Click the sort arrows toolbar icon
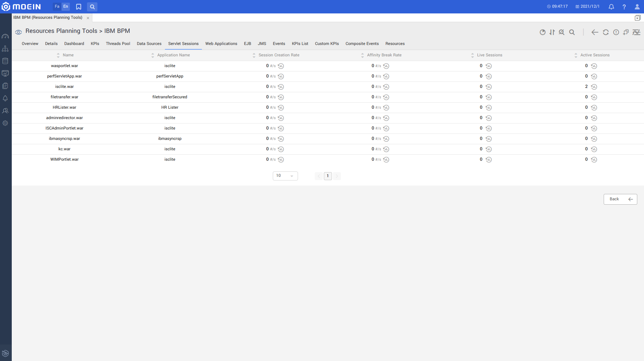 pyautogui.click(x=552, y=32)
